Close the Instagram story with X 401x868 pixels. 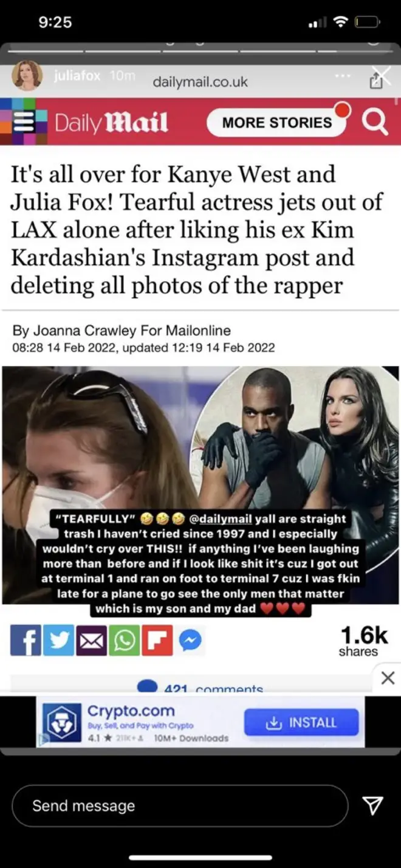382,75
